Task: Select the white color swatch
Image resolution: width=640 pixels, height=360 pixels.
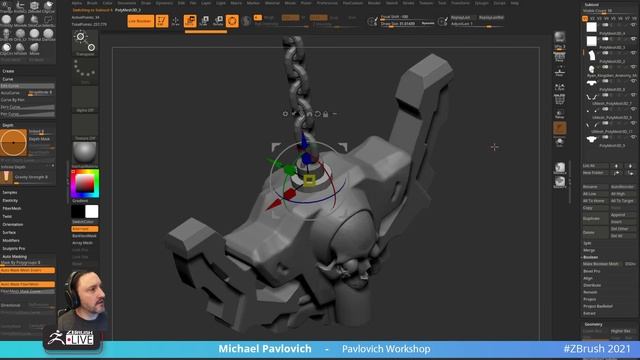Action: (91, 211)
